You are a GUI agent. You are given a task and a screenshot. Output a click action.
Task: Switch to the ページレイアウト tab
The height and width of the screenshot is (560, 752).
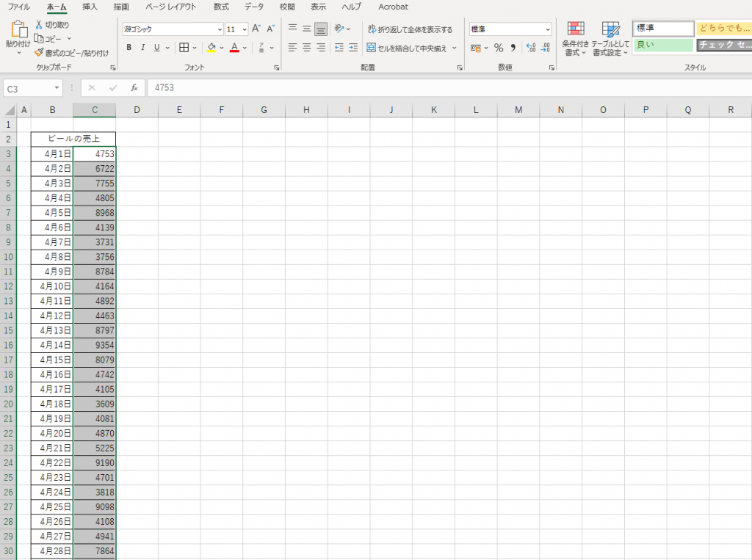pyautogui.click(x=170, y=7)
